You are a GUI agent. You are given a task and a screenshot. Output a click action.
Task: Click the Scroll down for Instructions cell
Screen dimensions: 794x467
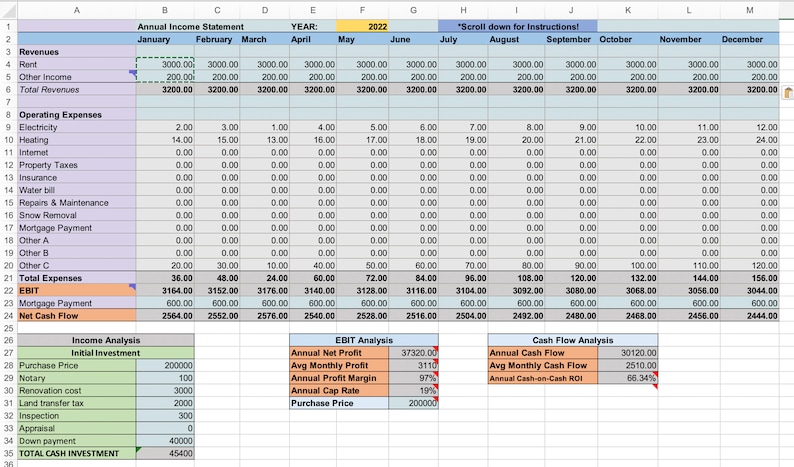point(518,26)
